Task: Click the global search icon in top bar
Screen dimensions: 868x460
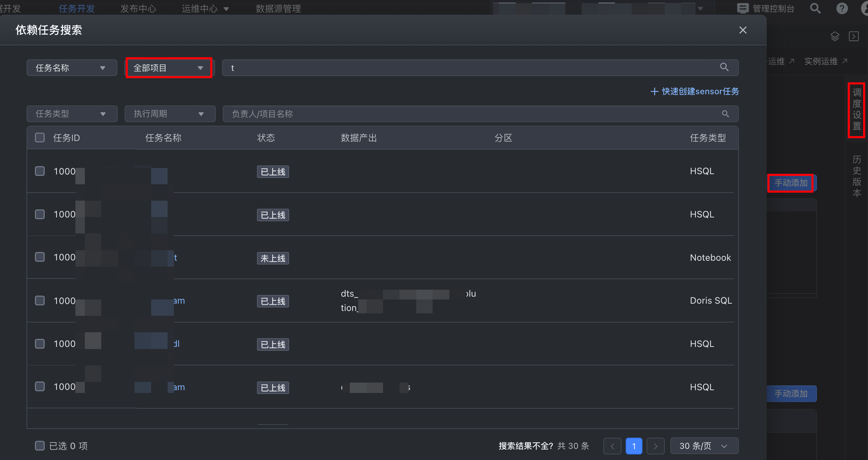Action: (815, 8)
